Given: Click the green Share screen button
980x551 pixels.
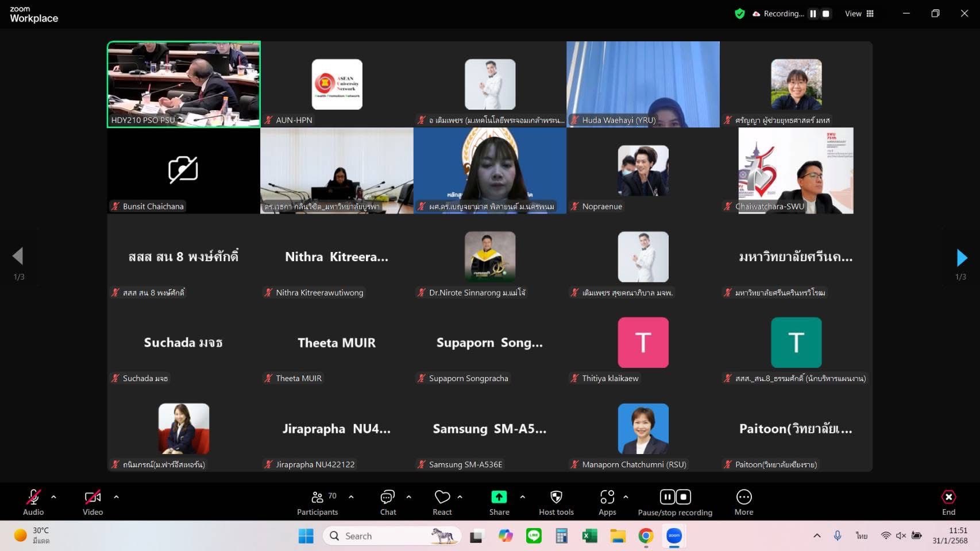Looking at the screenshot, I should (499, 497).
